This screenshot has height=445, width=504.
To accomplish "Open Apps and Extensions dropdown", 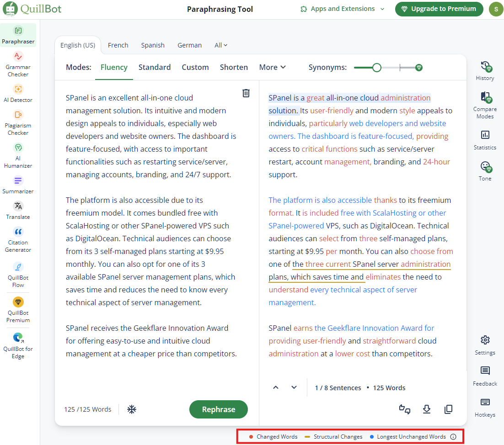I will coord(343,9).
